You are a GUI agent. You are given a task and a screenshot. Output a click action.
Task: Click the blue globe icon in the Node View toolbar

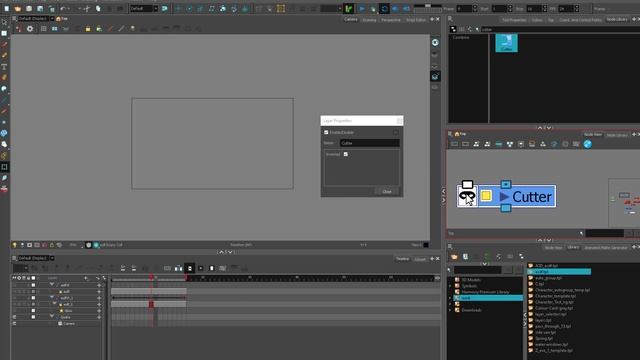click(587, 144)
